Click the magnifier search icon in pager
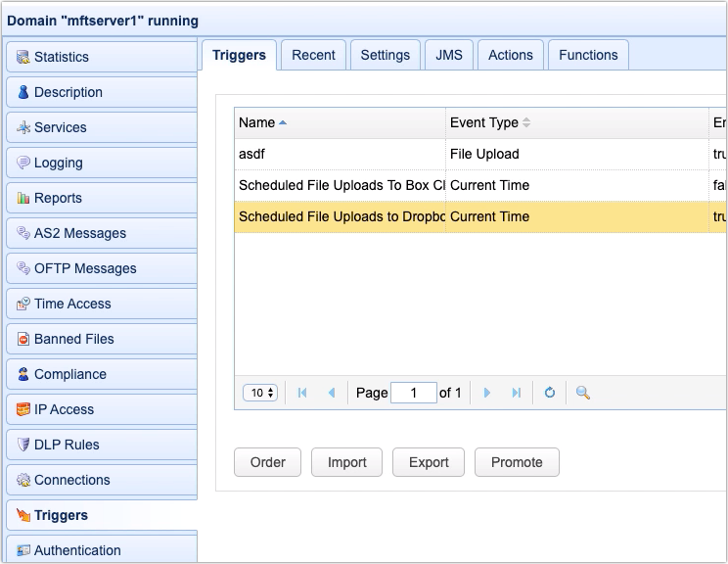Viewport: 728px width, 564px height. point(582,393)
